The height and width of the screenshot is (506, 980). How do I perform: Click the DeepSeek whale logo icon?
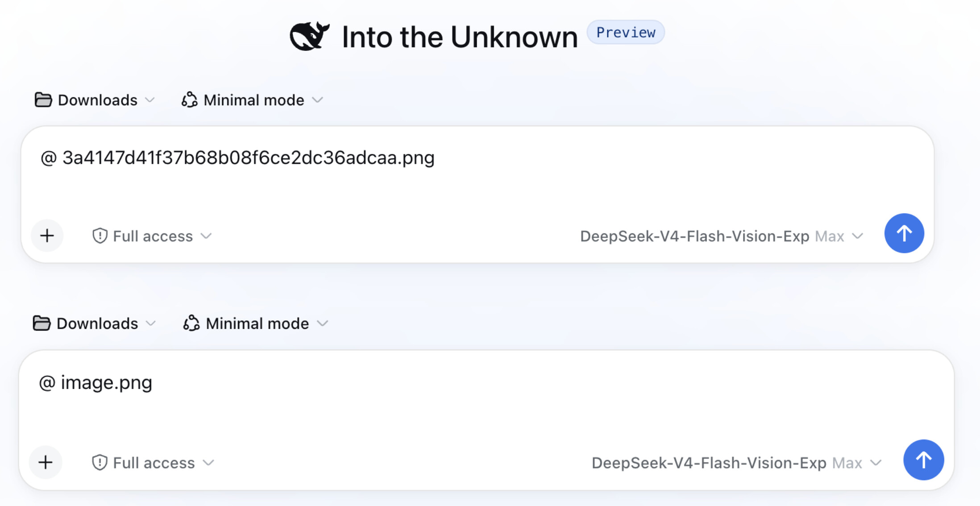pos(309,36)
